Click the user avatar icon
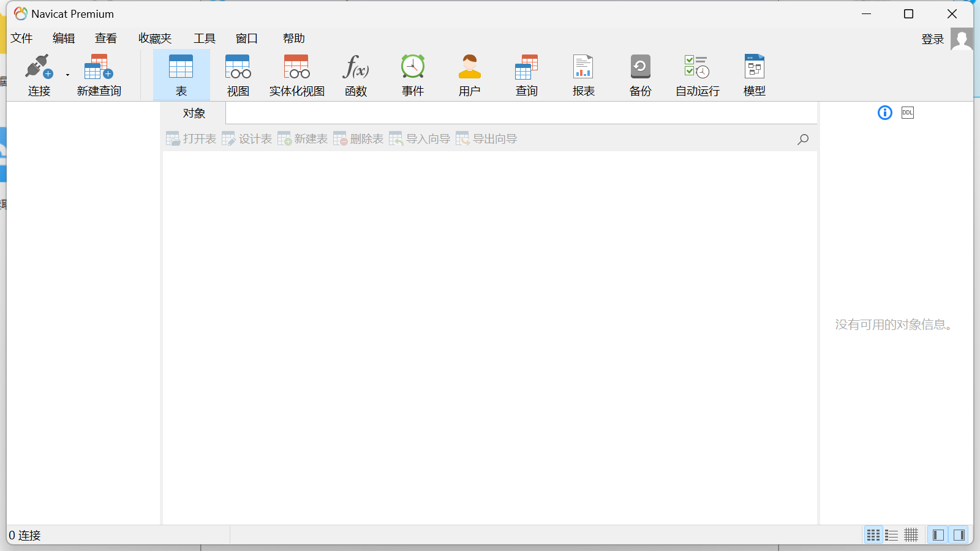 tap(962, 39)
